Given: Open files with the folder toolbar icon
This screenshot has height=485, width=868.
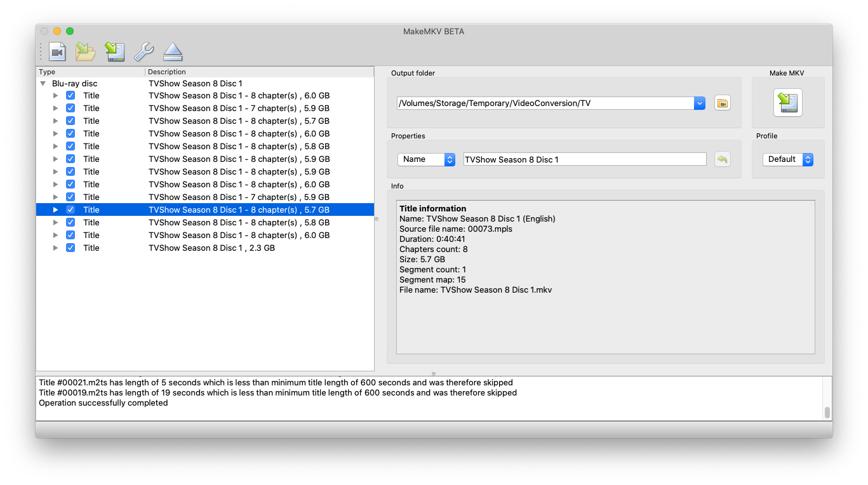Looking at the screenshot, I should tap(86, 52).
